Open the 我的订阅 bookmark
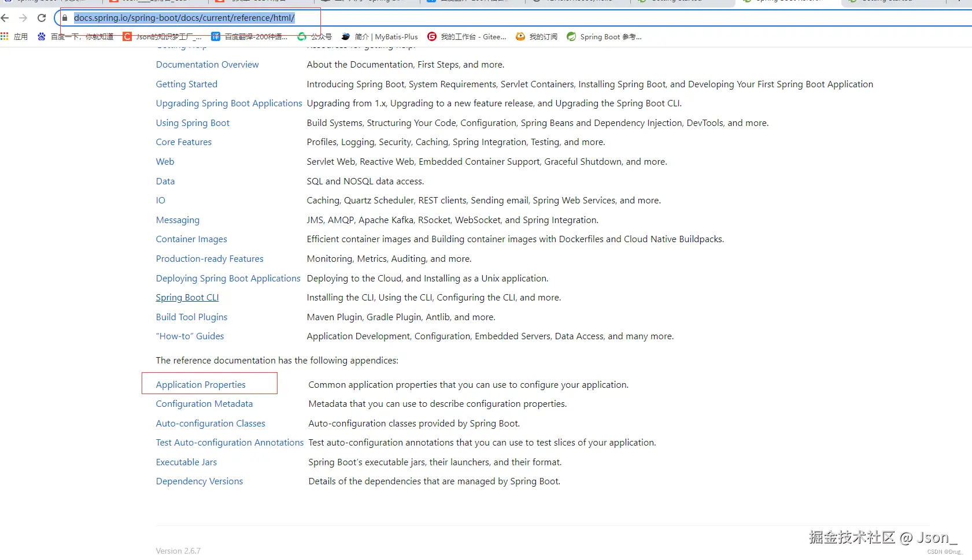 tap(537, 36)
